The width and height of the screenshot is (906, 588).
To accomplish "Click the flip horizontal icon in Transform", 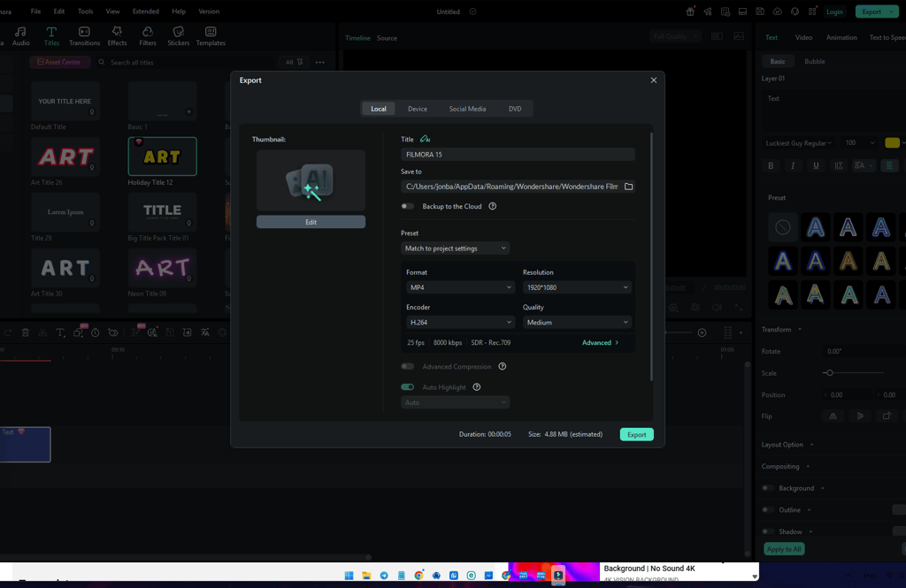I will (833, 416).
